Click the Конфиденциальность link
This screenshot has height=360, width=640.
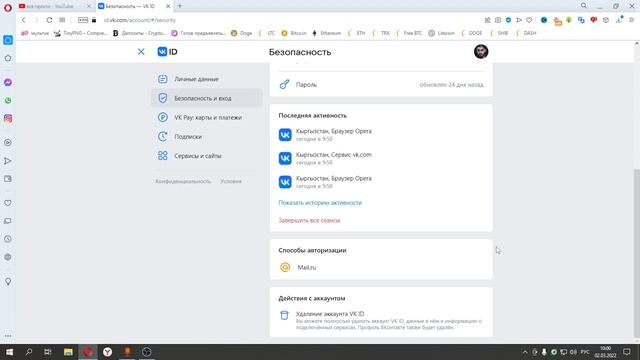click(x=183, y=181)
